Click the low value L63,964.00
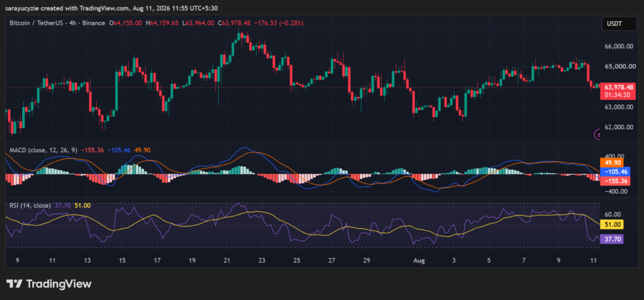The image size is (644, 300). pyautogui.click(x=198, y=23)
